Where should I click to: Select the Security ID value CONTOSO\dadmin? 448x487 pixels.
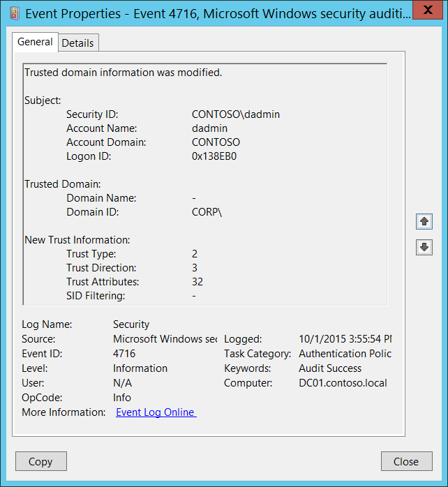coord(236,114)
